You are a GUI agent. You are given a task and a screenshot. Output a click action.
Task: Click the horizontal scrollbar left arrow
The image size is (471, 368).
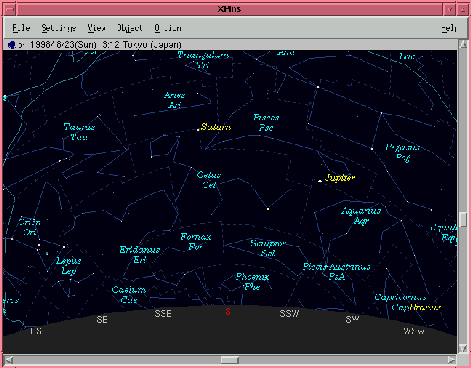pyautogui.click(x=9, y=360)
